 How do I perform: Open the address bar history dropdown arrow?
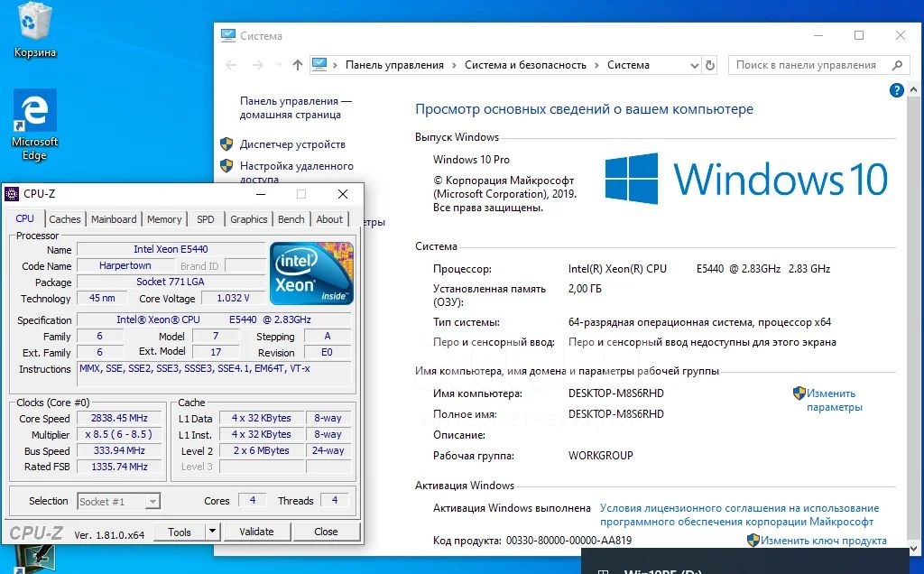tap(695, 65)
